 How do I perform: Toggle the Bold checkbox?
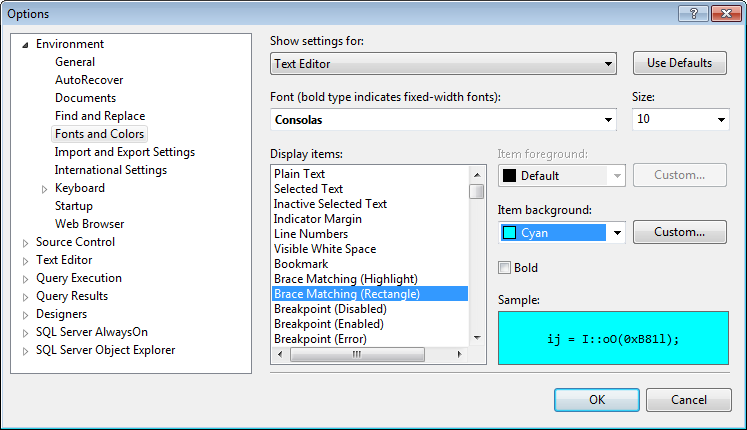coord(505,268)
